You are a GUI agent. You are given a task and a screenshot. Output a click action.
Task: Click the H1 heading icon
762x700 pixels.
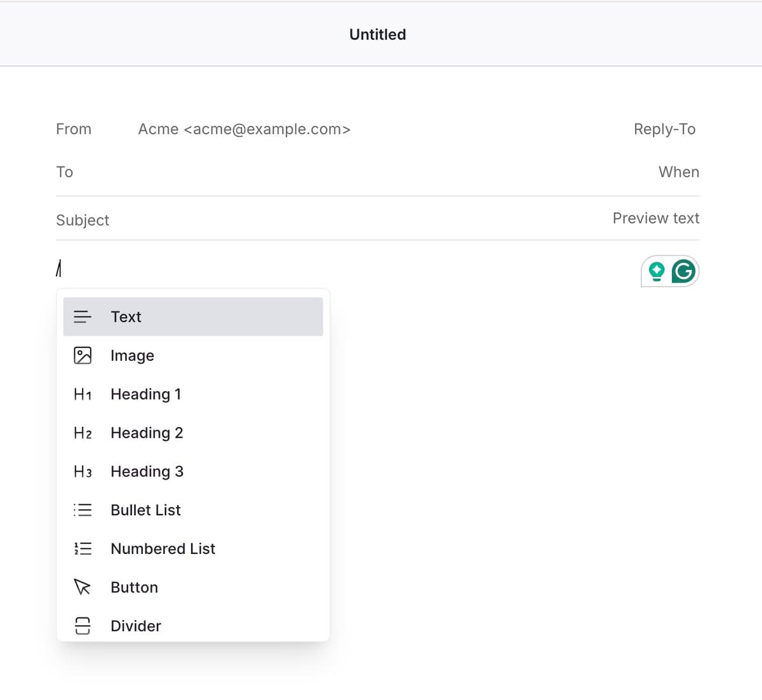[x=83, y=394]
